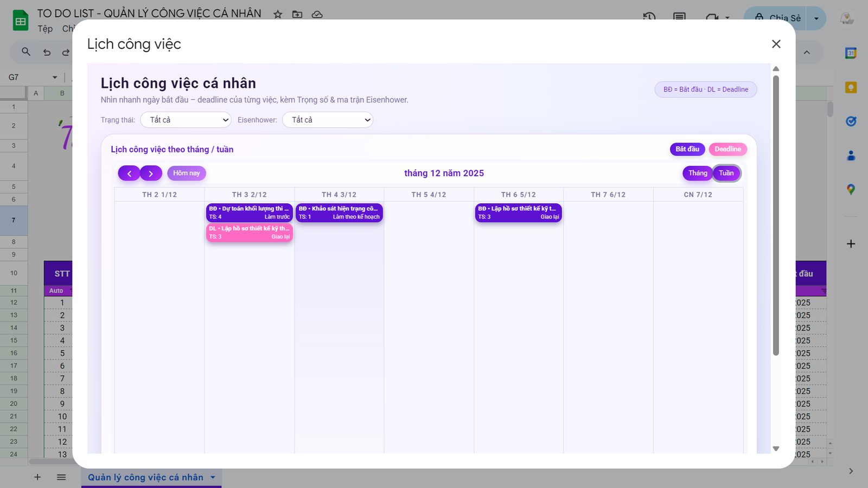
Task: Toggle the Deadline legend pill
Action: [x=728, y=149]
